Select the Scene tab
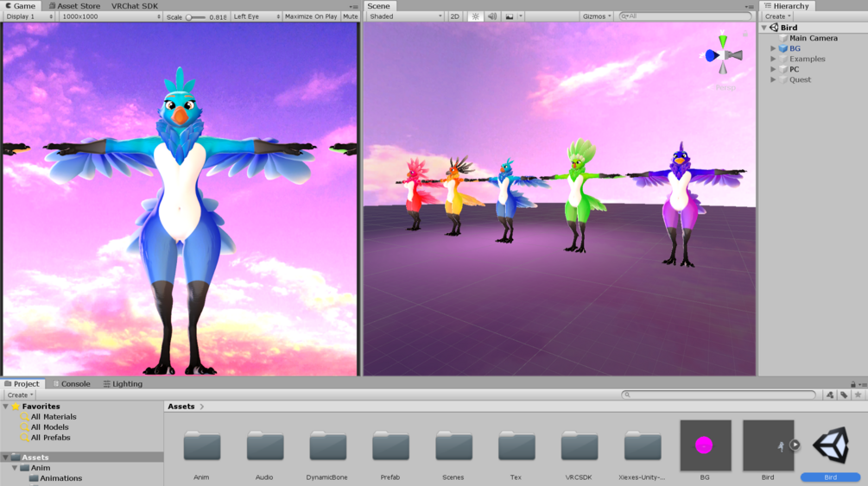Screen dimensions: 868x486 378,5
